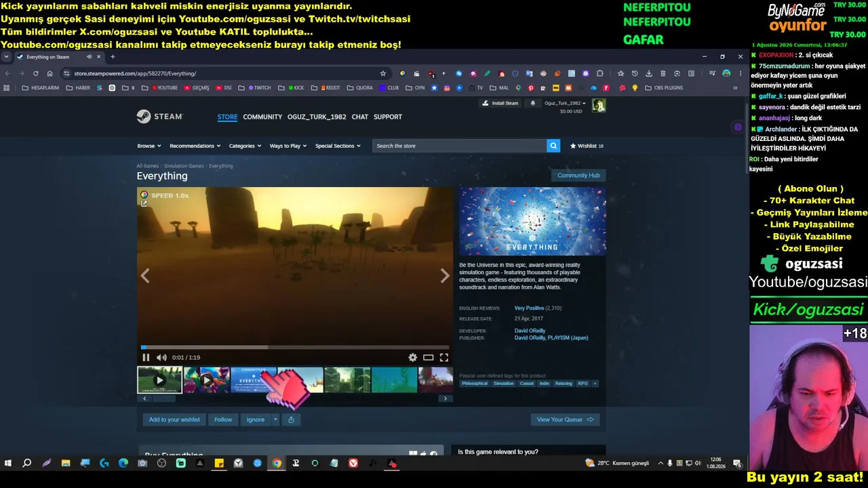The image size is (868, 488).
Task: Select second video thumbnail in media strip
Action: tap(207, 380)
